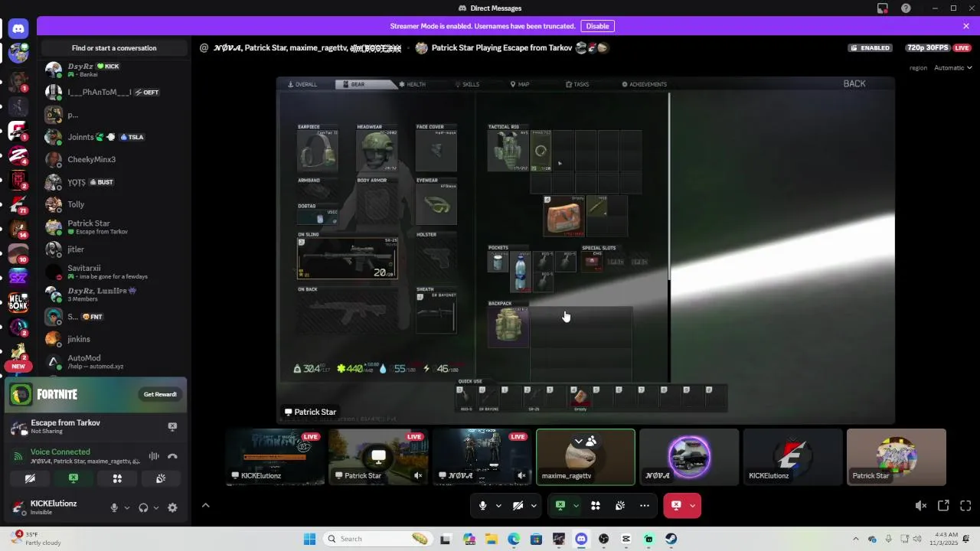The image size is (980, 551).
Task: Click the 720p 30FPS LIVE quality badge
Action: pyautogui.click(x=938, y=47)
